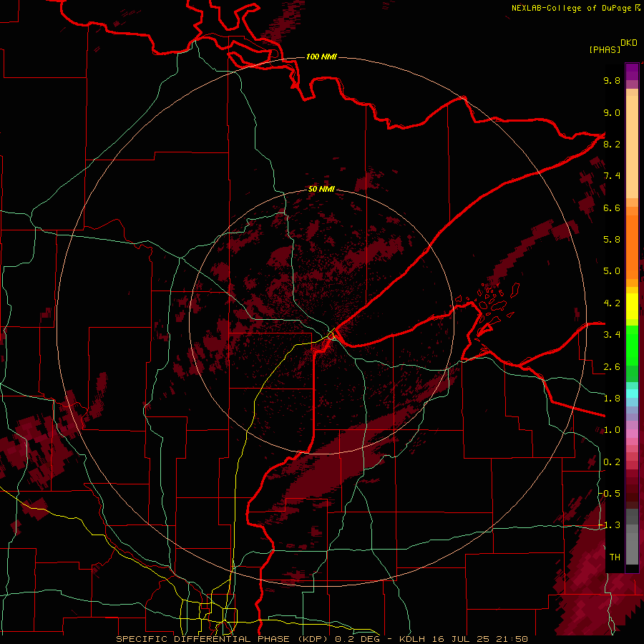The height and width of the screenshot is (644, 644).
Task: Click the DKD product label above the scale
Action: (628, 42)
